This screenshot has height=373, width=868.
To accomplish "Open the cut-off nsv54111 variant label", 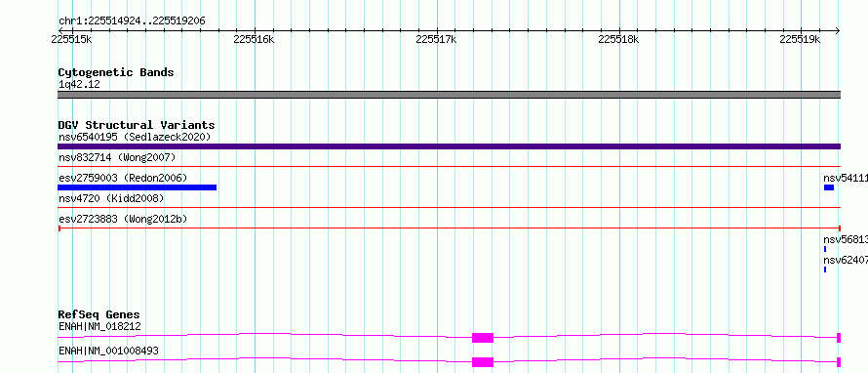I will tap(846, 178).
